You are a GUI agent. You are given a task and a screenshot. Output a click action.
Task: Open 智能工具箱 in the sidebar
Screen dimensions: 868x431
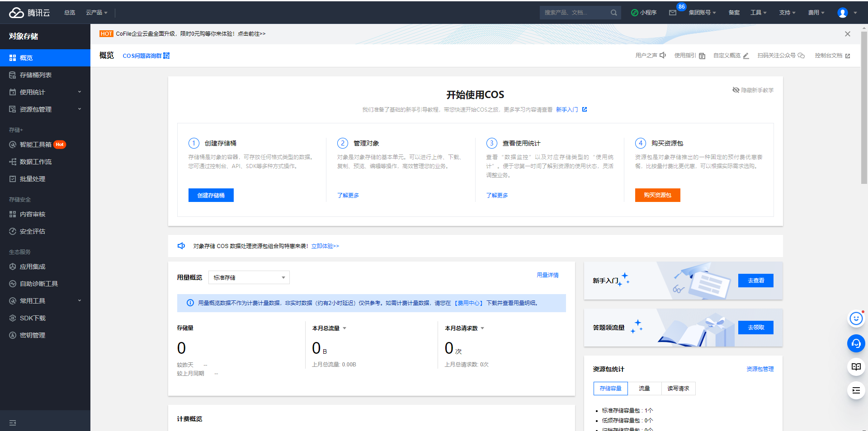click(45, 145)
